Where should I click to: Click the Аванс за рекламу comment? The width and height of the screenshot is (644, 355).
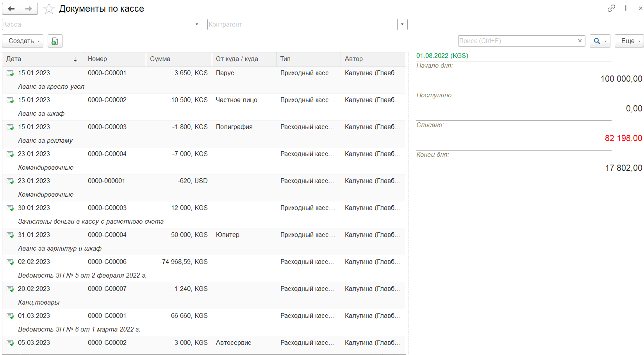(45, 141)
